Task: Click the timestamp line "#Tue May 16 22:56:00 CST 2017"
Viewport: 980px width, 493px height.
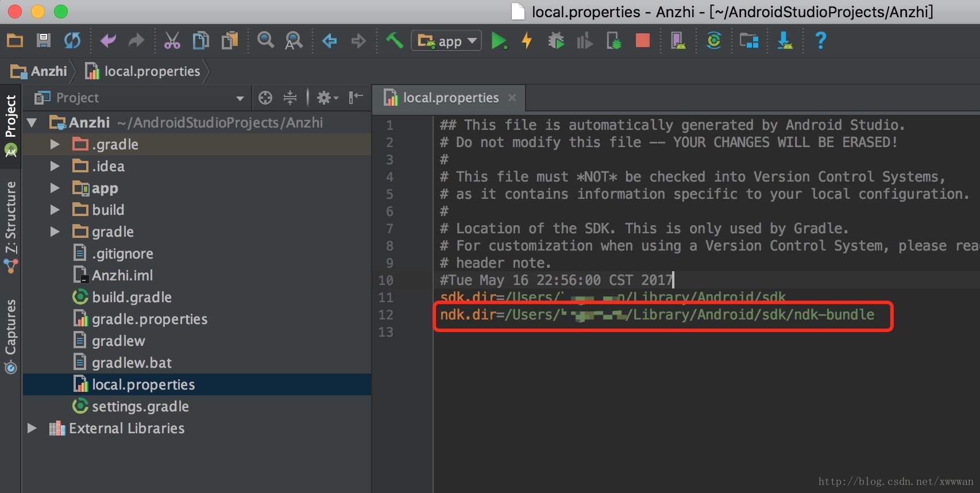Action: coord(556,280)
